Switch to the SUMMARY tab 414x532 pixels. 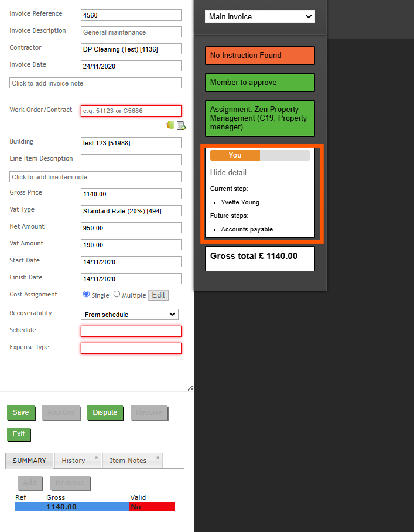pos(29,461)
